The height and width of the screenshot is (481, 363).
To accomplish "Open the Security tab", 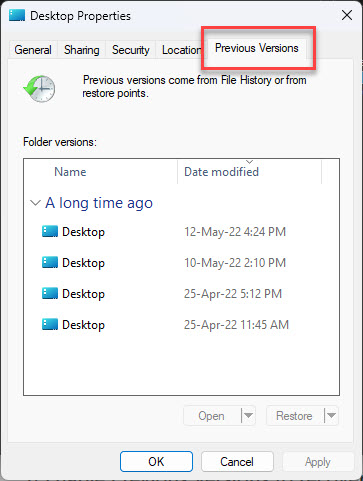I will 131,50.
